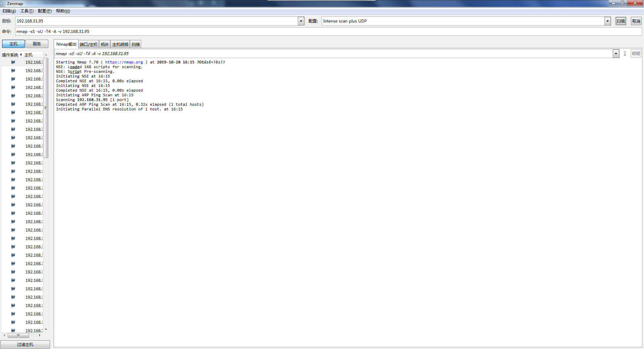This screenshot has height=349, width=644.
Task: Click the "Initiating ARP Ping Scan at 16:15" line
Action: (x=95, y=95)
